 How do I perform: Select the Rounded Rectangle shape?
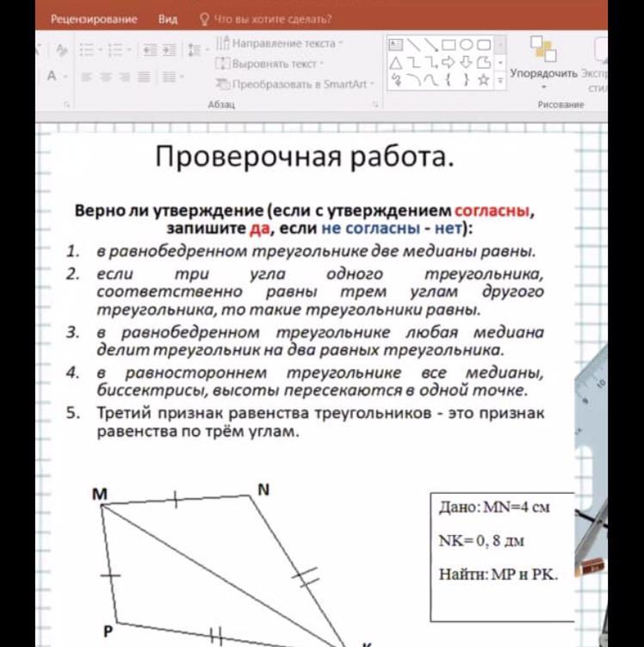(x=484, y=45)
